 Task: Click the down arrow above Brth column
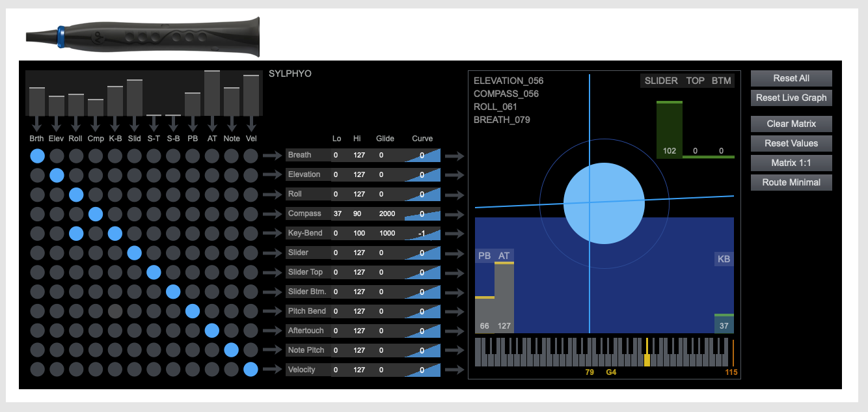tap(36, 124)
